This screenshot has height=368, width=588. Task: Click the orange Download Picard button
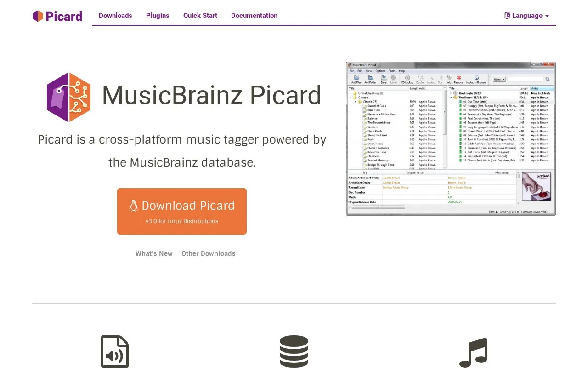[182, 211]
